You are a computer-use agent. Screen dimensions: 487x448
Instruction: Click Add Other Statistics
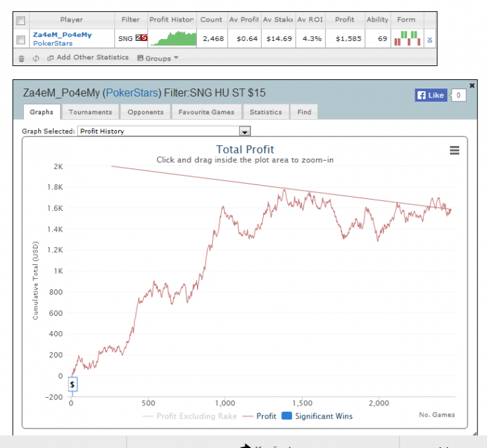pos(88,58)
